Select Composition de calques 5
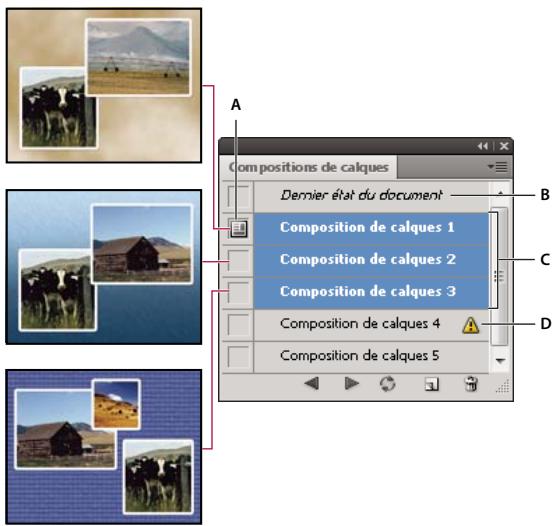The image size is (556, 526). (x=371, y=357)
